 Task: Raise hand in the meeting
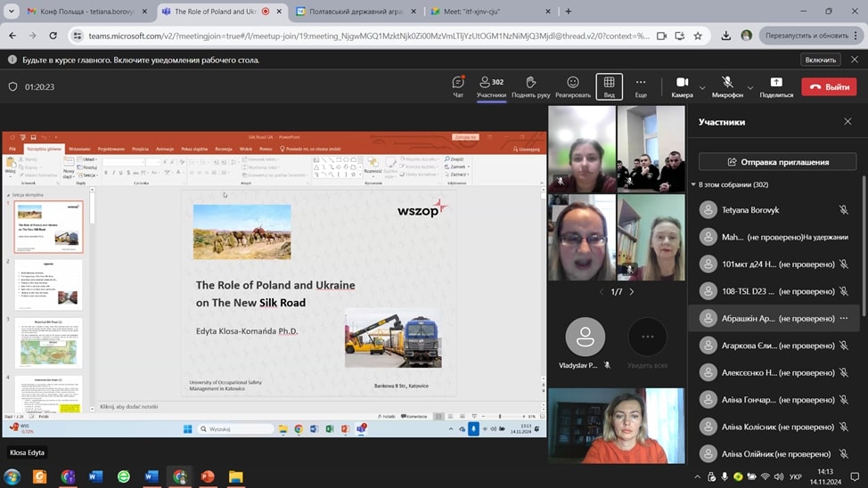530,87
